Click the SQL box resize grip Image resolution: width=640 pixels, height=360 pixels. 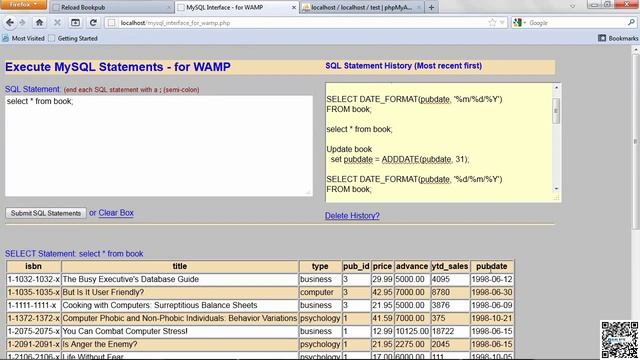point(308,192)
